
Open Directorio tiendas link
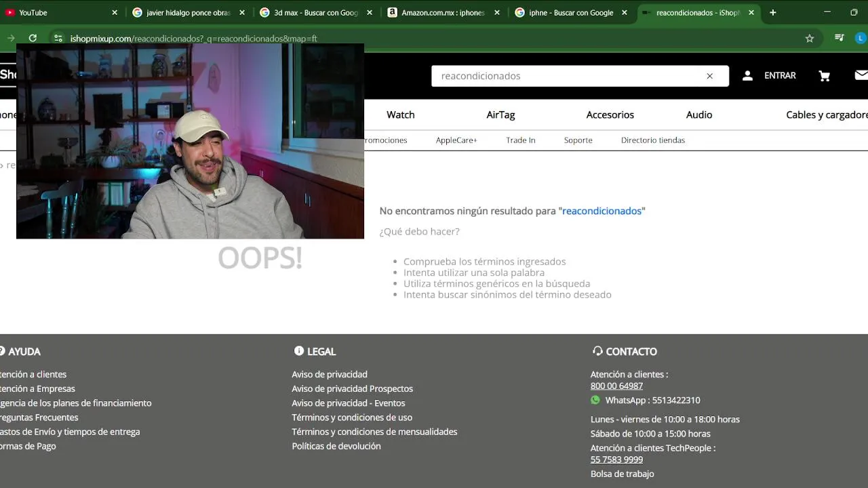[653, 140]
